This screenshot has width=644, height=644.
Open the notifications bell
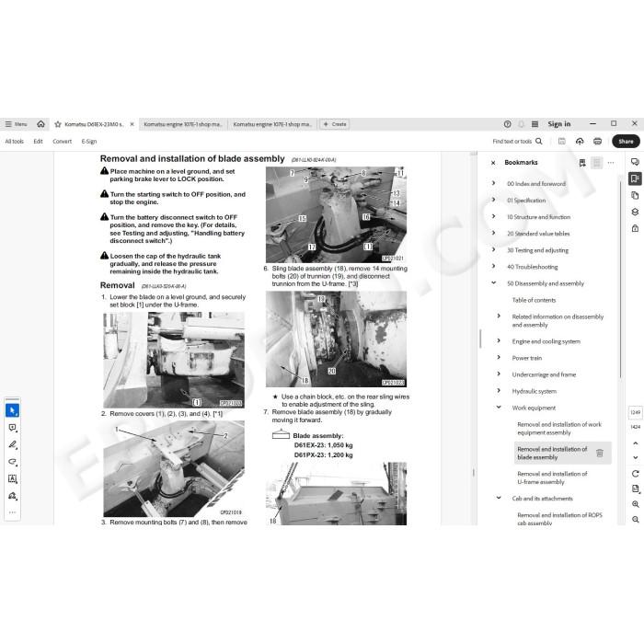[x=522, y=124]
